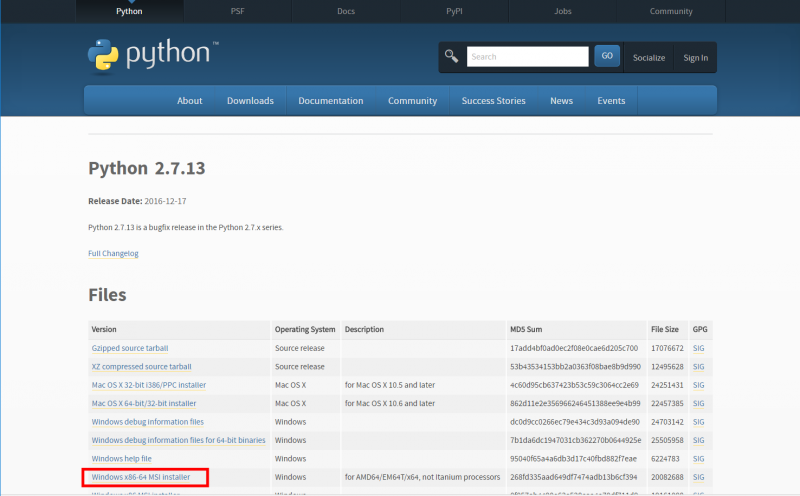
Task: Open the Downloads navigation menu
Action: 250,101
